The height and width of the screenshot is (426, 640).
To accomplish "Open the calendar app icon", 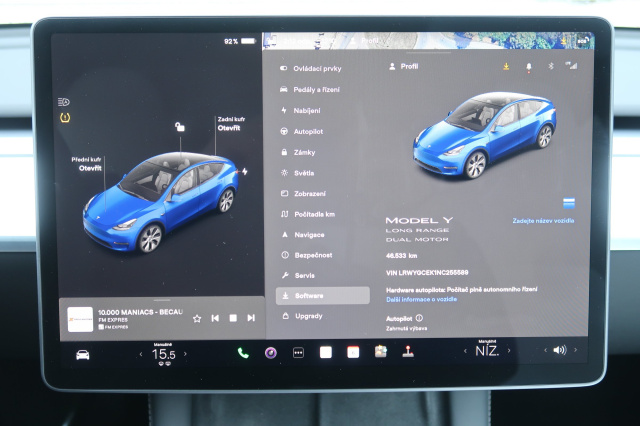I will coord(353,352).
